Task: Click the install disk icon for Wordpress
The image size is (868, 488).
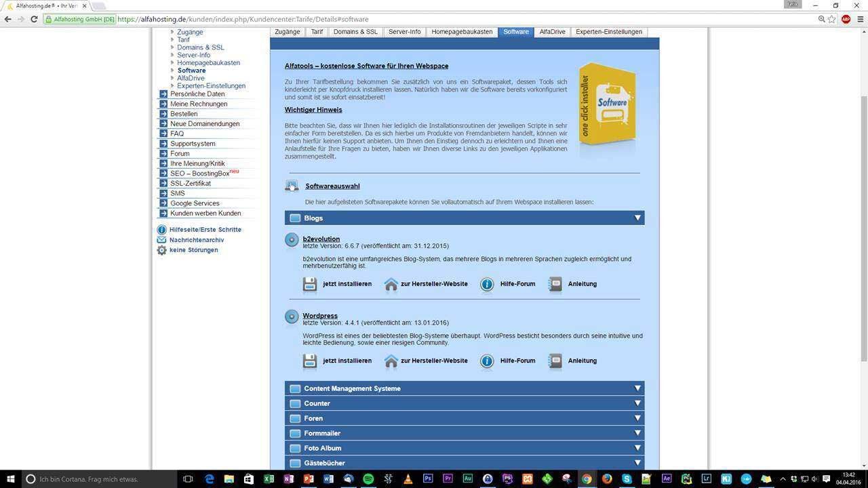Action: click(310, 361)
